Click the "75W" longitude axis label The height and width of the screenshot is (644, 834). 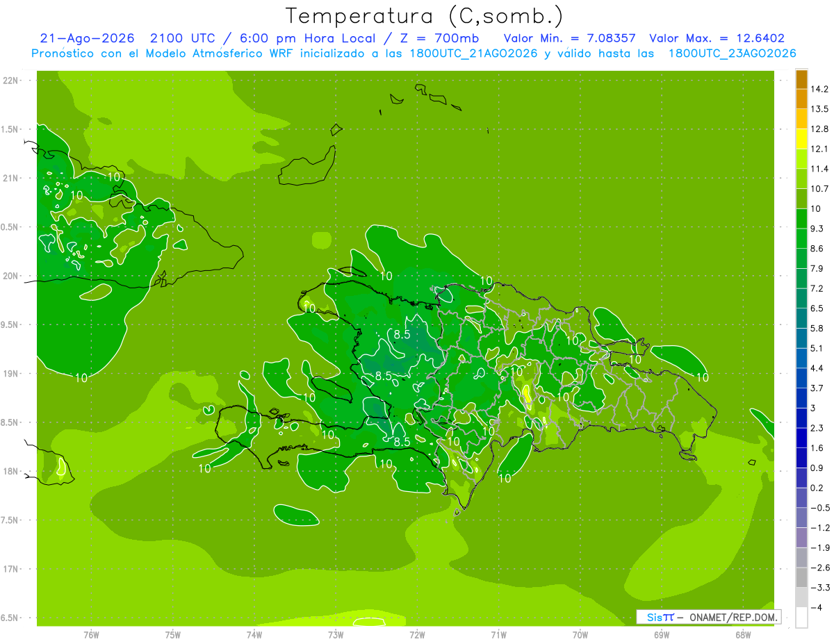pyautogui.click(x=173, y=634)
